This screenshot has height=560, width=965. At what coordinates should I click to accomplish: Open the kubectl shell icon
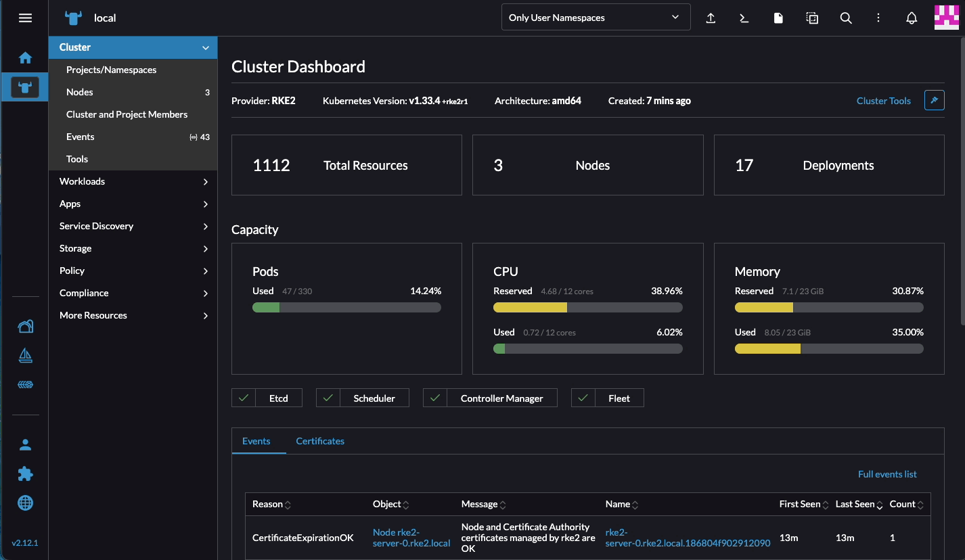(x=744, y=18)
